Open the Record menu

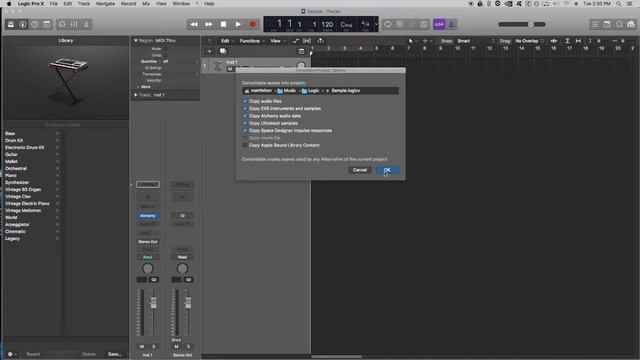pyautogui.click(x=129, y=4)
